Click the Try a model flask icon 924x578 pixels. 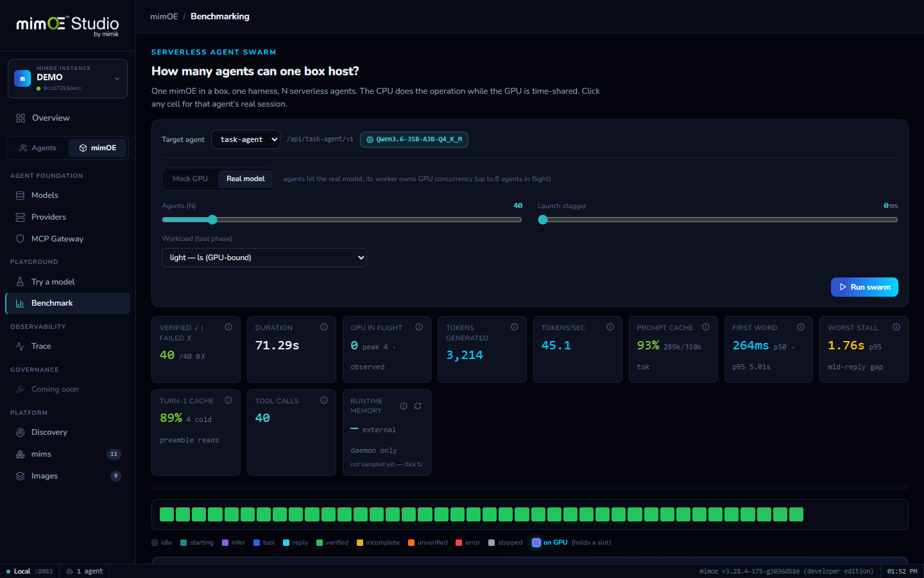20,282
